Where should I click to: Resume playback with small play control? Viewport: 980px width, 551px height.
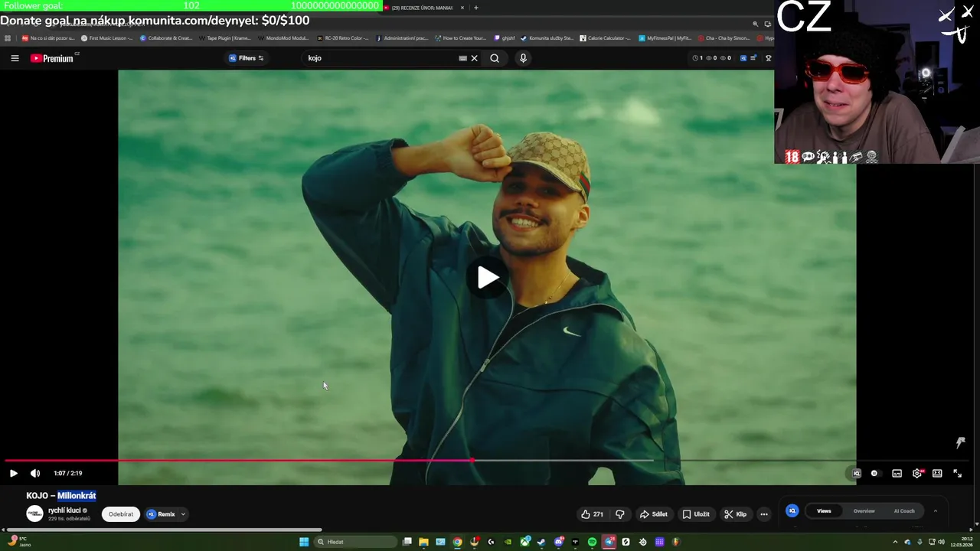pyautogui.click(x=13, y=474)
